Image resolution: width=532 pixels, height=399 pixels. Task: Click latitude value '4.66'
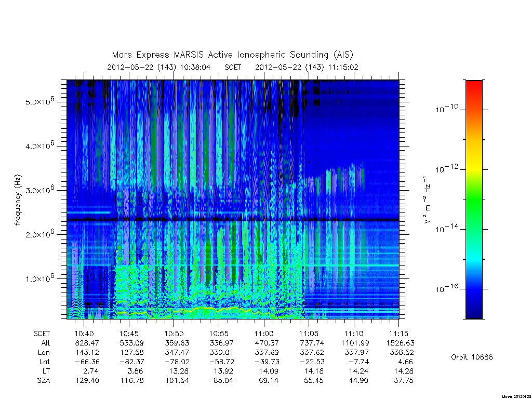[x=405, y=362]
